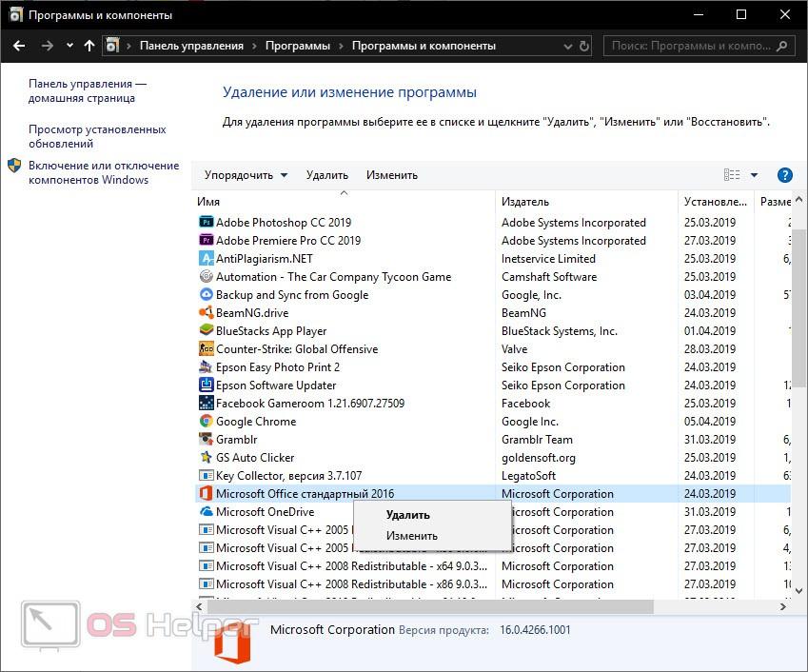Click the Facebook Gameroom icon

(x=207, y=403)
